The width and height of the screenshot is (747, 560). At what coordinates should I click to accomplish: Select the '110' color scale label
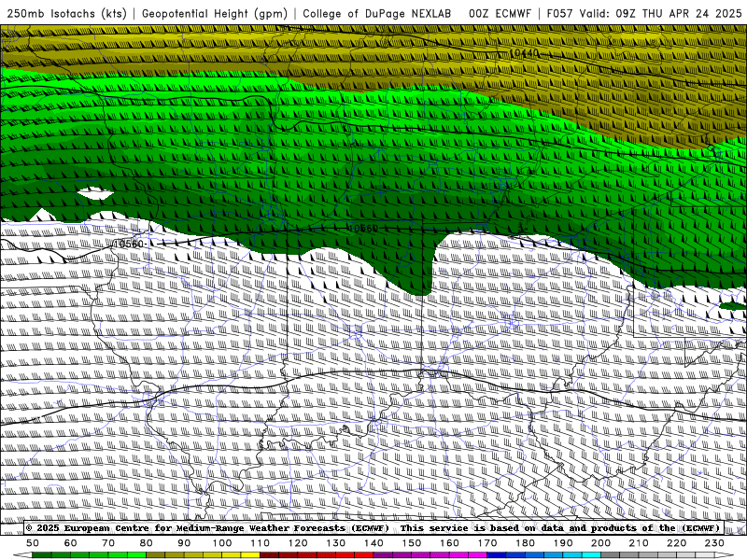pyautogui.click(x=260, y=543)
